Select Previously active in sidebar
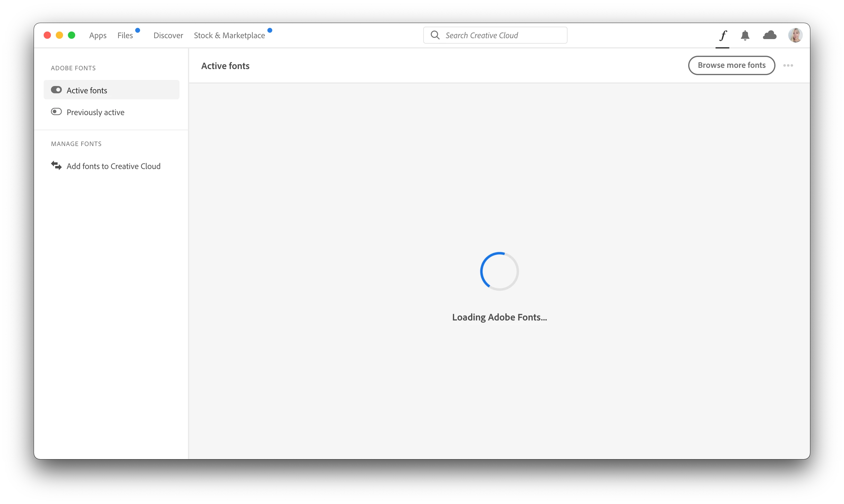Viewport: 844px width, 504px height. (x=95, y=112)
